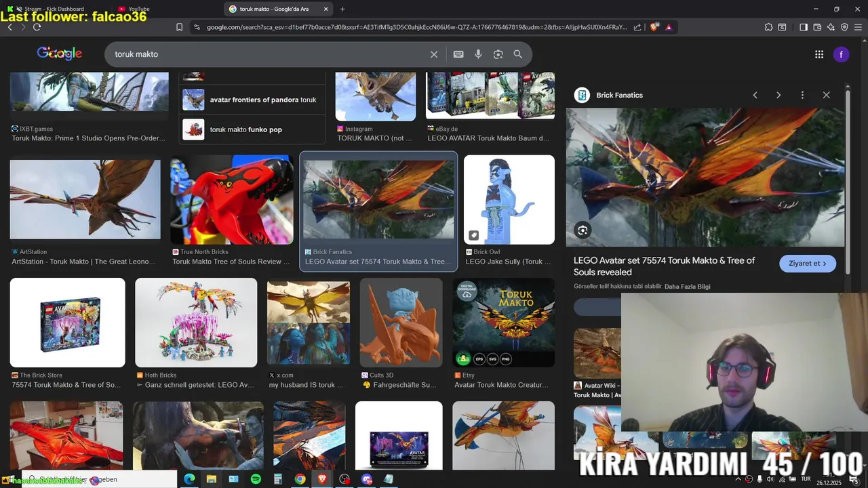The height and width of the screenshot is (488, 868).
Task: Toggle the browser sidebar panel icon
Action: (804, 27)
